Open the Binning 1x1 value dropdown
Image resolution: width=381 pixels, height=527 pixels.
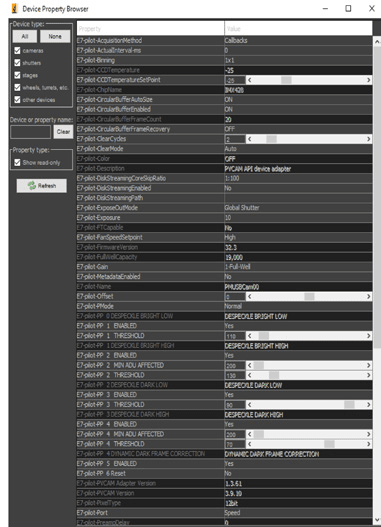pos(298,60)
